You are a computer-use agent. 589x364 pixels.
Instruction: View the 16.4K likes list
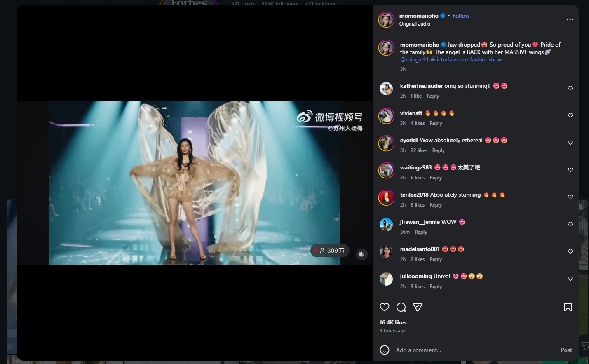(393, 322)
